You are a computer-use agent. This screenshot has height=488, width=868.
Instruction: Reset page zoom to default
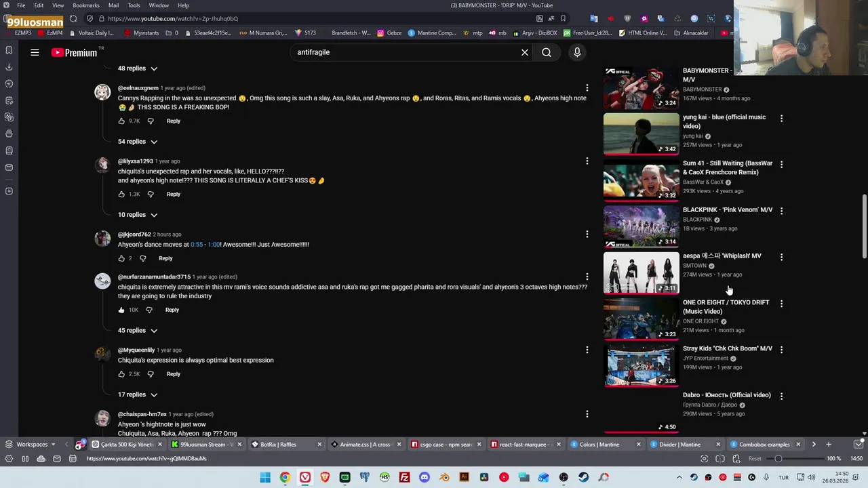[755, 459]
